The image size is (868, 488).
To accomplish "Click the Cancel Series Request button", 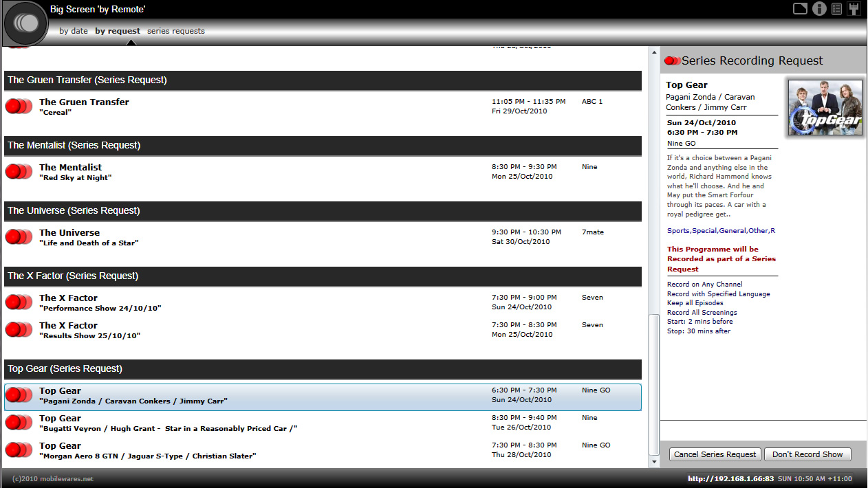I will (715, 454).
